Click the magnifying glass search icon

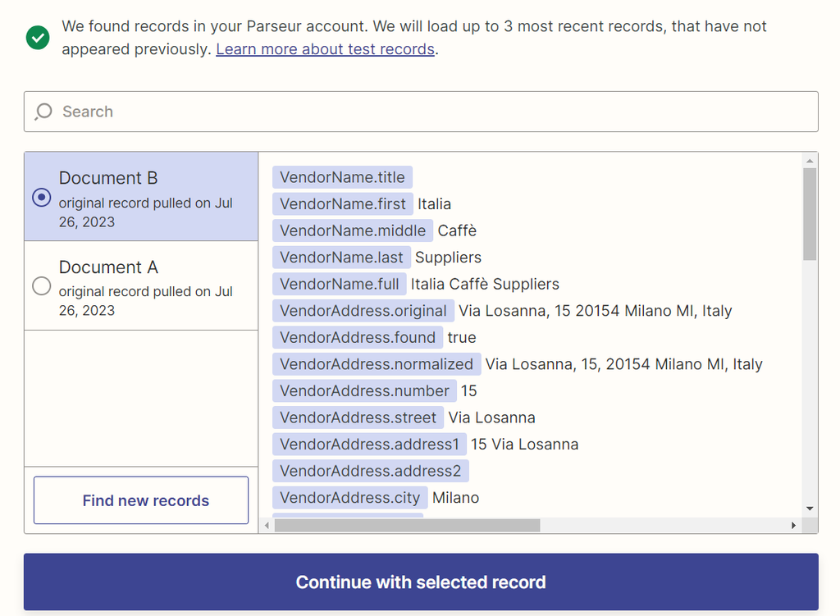tap(43, 112)
